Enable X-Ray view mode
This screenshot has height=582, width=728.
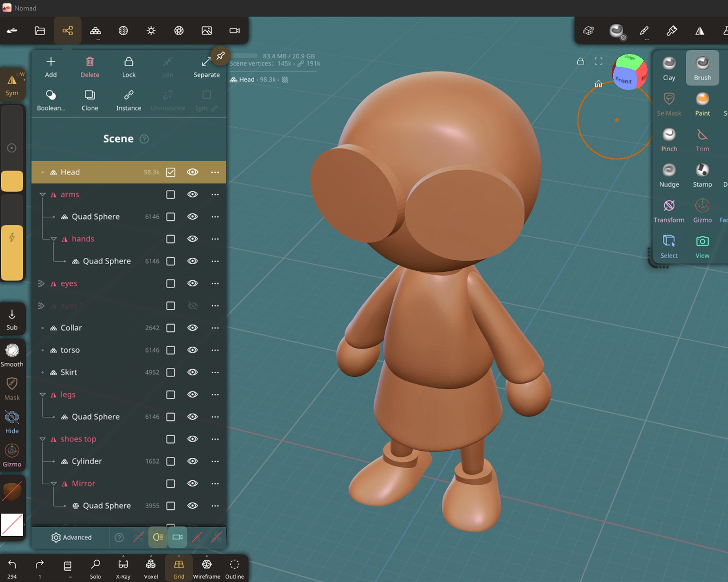[123, 568]
